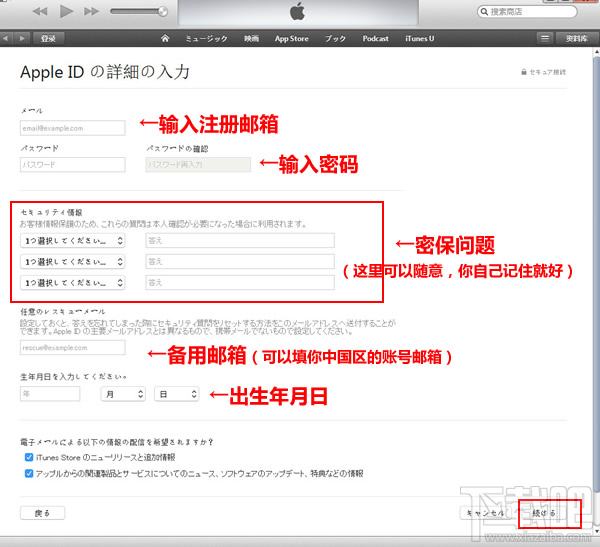Click the rewind playback button

(40, 11)
